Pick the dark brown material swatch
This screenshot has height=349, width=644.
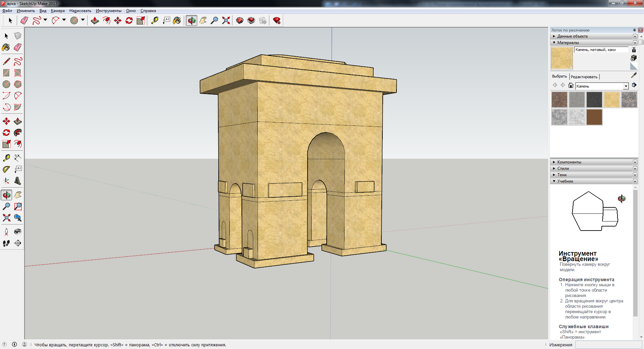point(594,117)
